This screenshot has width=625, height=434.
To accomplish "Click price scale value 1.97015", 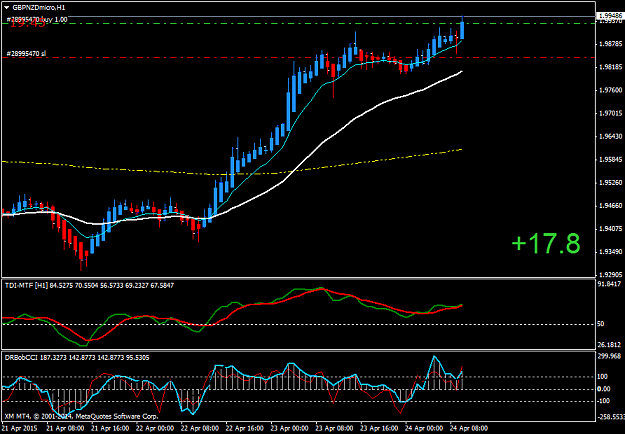I will (609, 114).
